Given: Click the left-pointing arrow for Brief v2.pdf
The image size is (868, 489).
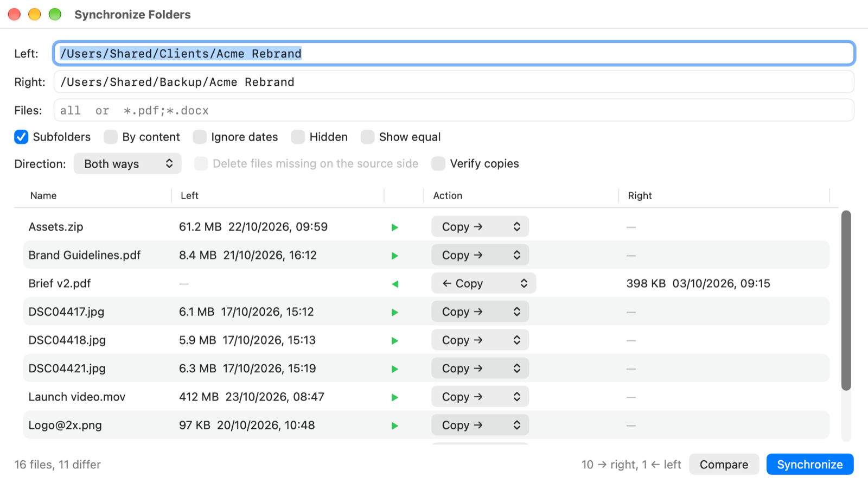Looking at the screenshot, I should click(x=395, y=284).
